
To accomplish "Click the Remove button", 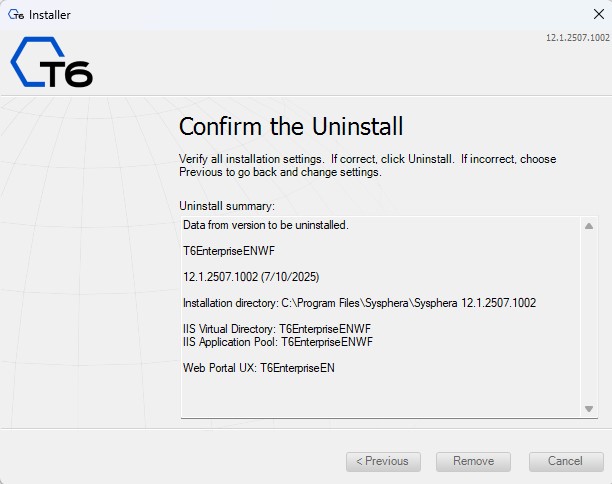I will click(473, 462).
